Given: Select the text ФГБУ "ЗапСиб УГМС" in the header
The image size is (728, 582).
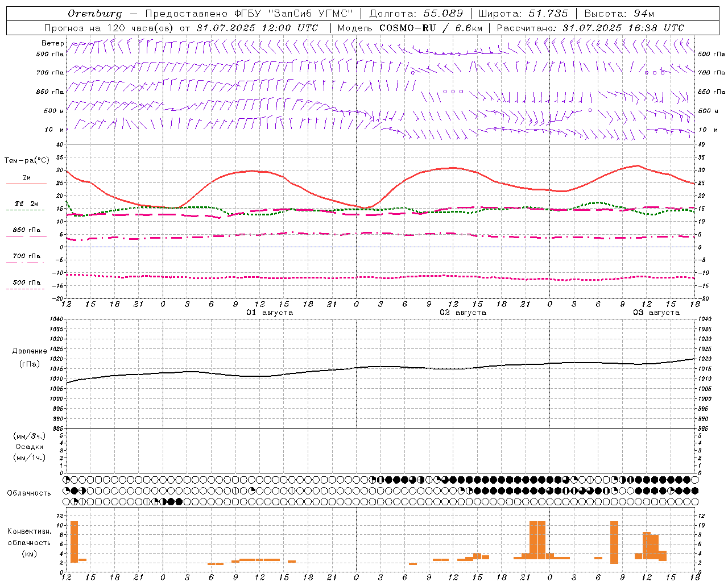Looking at the screenshot, I should click(293, 13).
